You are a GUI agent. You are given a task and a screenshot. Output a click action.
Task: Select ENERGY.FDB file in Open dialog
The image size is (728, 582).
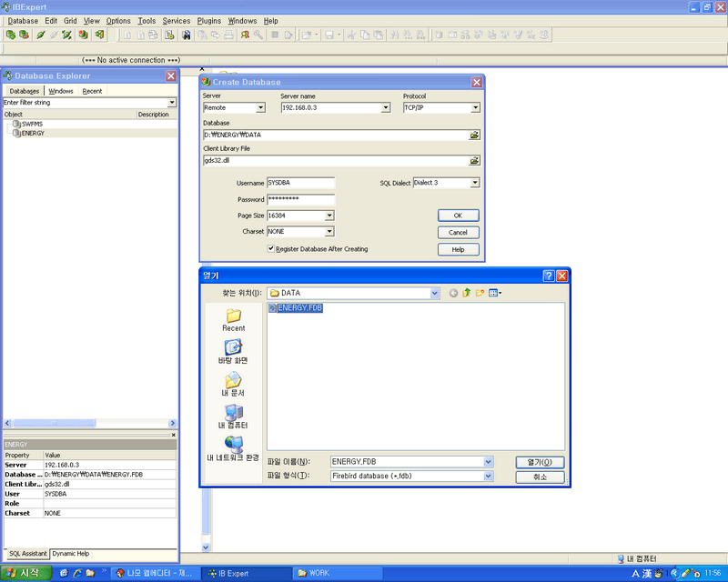click(295, 307)
